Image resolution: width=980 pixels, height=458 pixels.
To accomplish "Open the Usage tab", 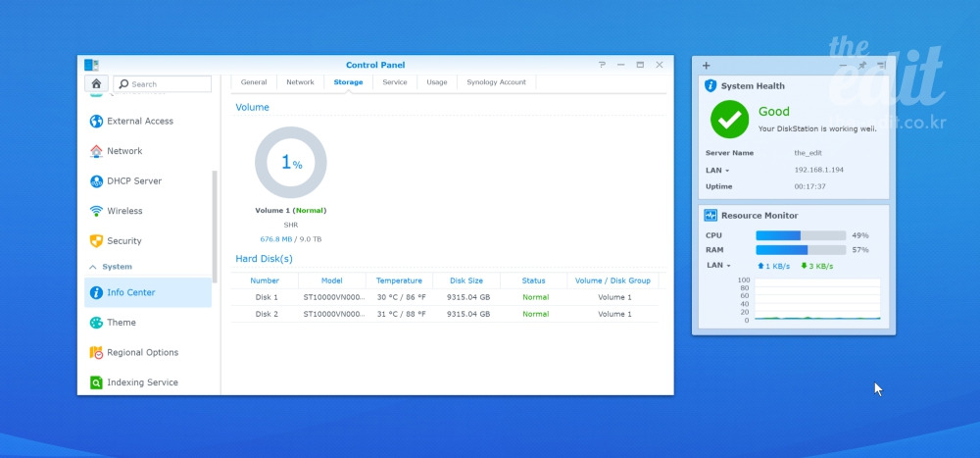I will tap(437, 82).
